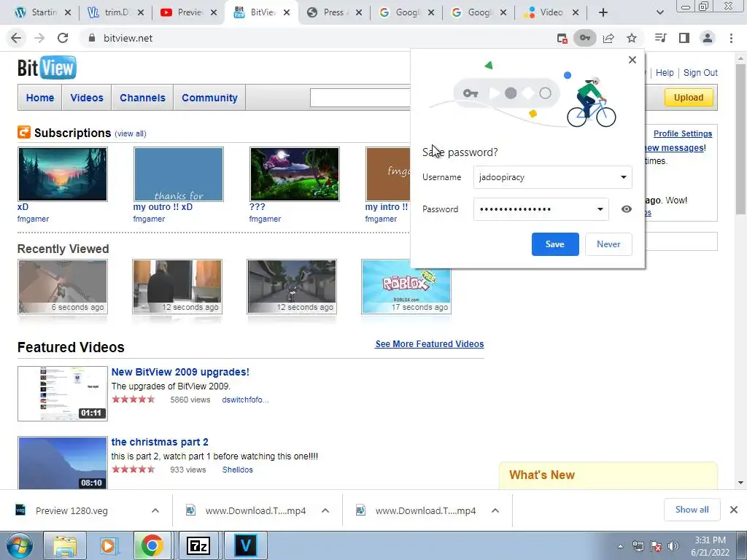Click the subscriptions view all link
The width and height of the screenshot is (747, 560).
131,134
